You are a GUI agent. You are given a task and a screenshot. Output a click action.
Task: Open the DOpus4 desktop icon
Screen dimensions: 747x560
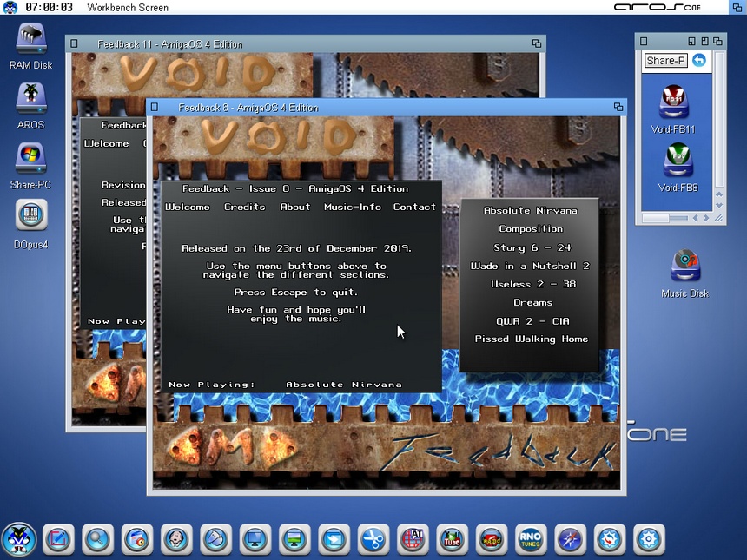pos(31,215)
